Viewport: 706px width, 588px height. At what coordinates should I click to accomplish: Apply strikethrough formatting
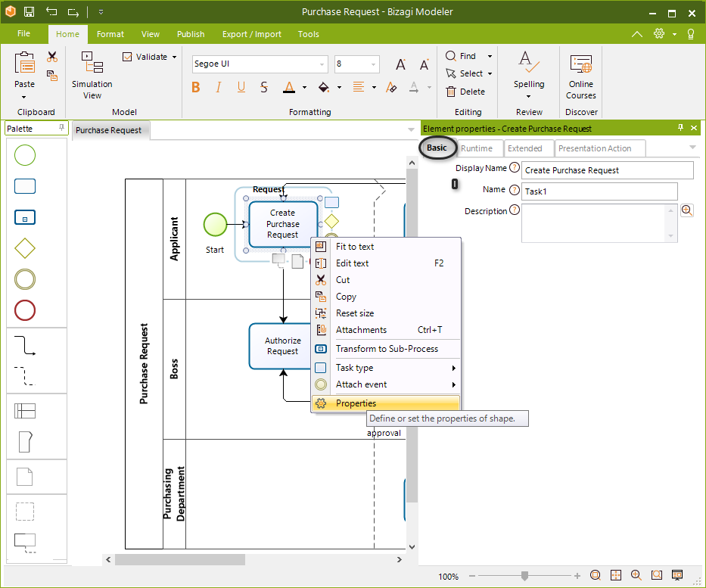[264, 87]
